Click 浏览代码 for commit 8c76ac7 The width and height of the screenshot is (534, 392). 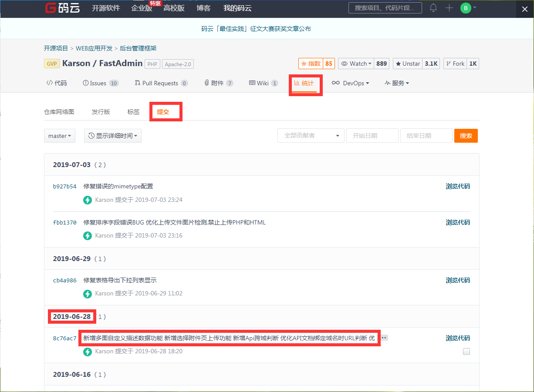458,338
